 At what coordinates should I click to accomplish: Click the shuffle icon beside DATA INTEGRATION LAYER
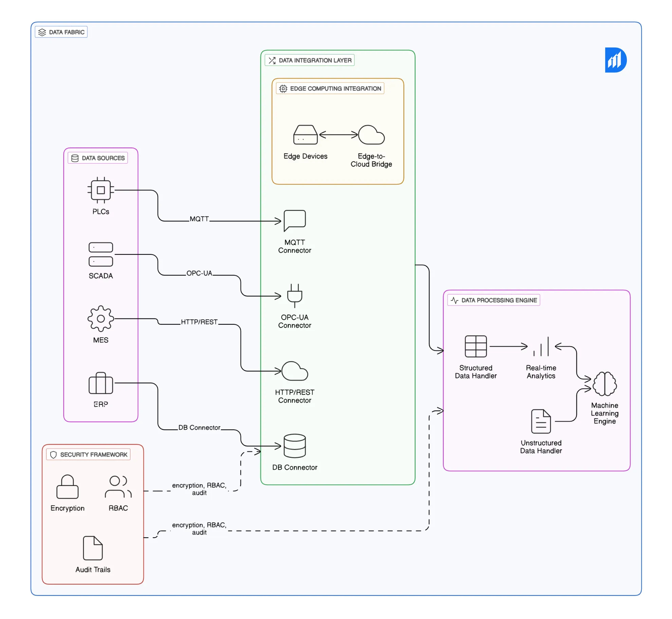272,60
